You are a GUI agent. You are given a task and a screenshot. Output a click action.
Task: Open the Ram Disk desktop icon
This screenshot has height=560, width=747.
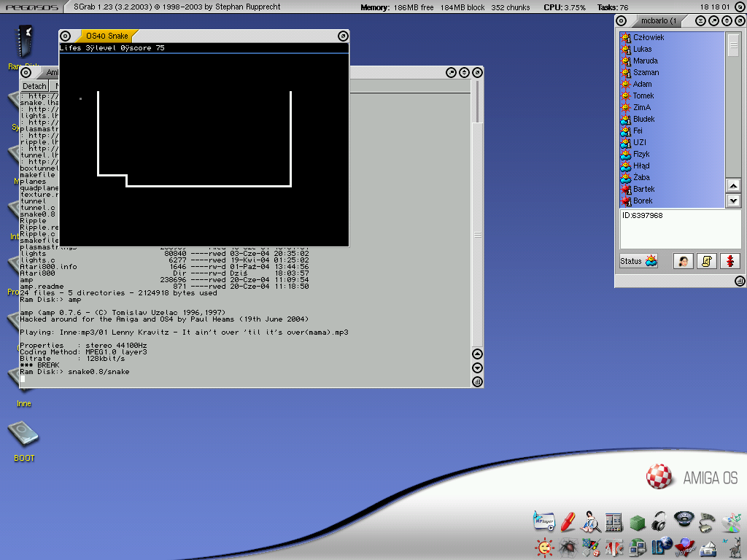pos(24,42)
